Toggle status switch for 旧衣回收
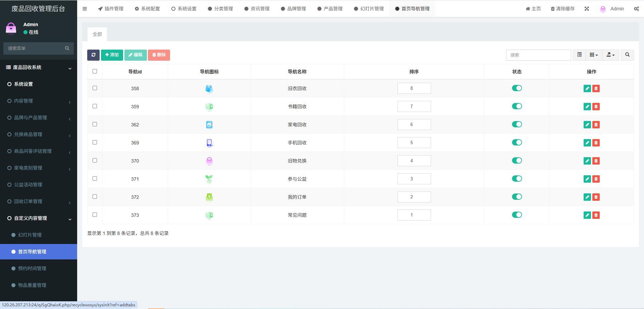644x309 pixels. pos(517,88)
